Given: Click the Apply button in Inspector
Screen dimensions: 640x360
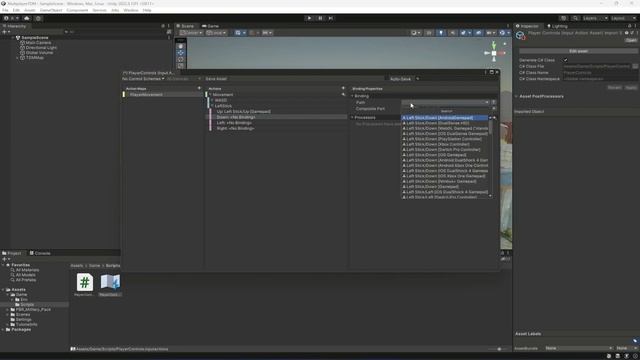Looking at the screenshot, I should (x=631, y=88).
